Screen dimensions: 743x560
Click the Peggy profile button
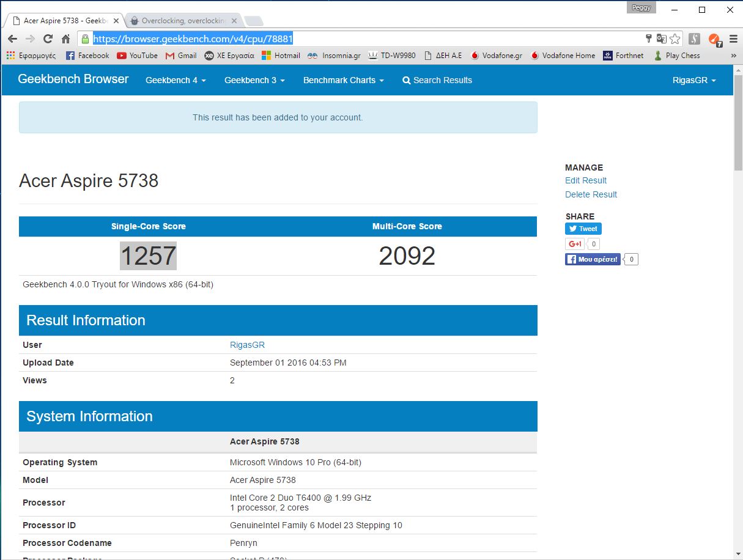coord(641,8)
